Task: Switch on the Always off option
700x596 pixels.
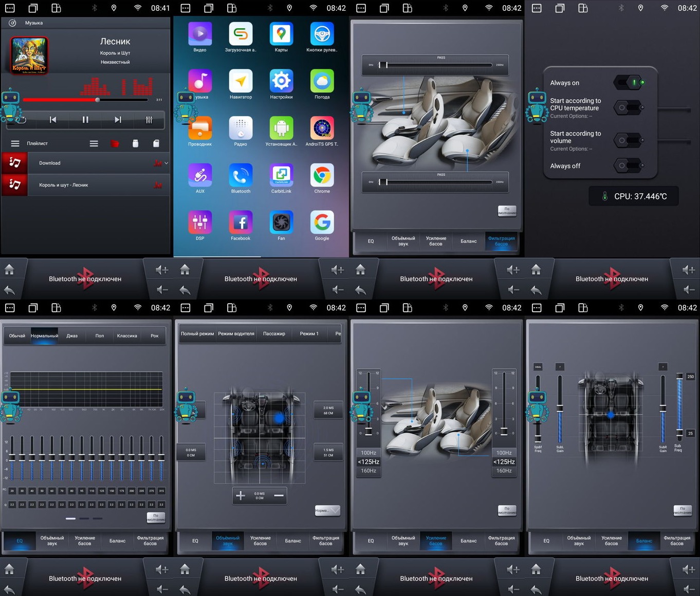Action: pos(629,166)
